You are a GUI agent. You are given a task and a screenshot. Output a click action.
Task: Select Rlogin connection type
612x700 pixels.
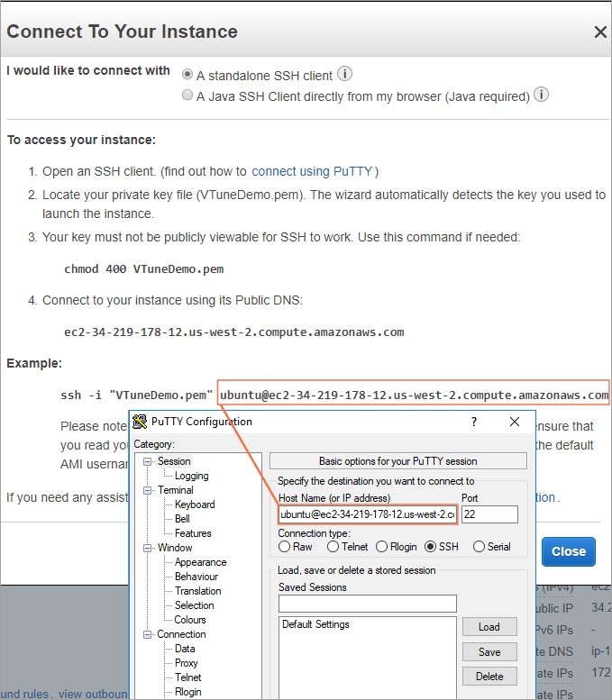coord(381,547)
